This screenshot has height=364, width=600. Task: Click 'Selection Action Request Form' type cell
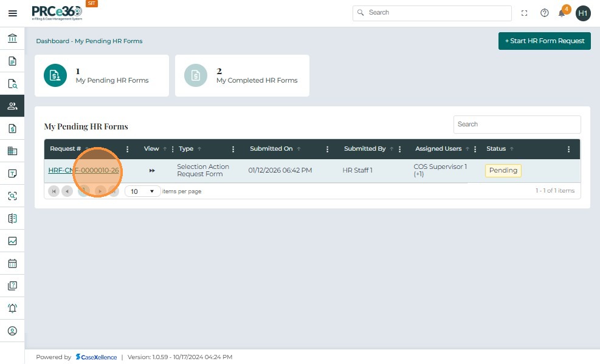pyautogui.click(x=203, y=171)
